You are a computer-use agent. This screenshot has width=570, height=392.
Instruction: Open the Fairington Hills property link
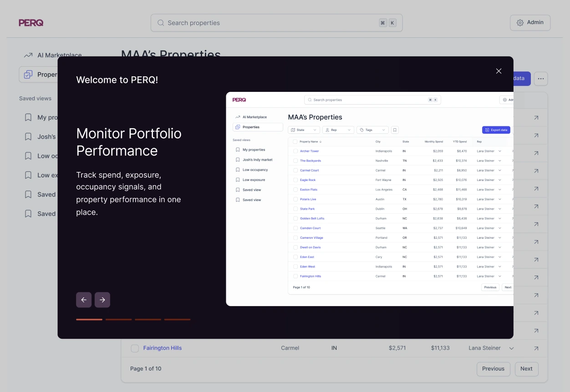[x=163, y=348]
